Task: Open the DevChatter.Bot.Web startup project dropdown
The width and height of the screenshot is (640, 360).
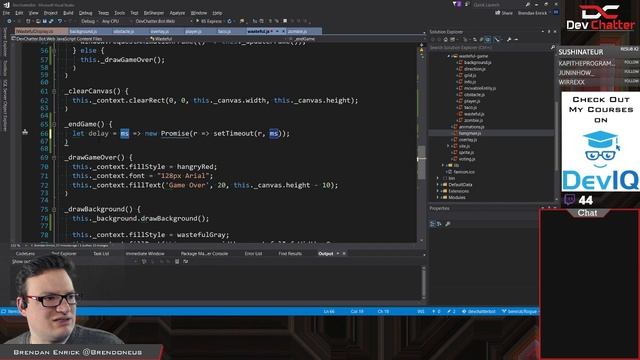Action: pyautogui.click(x=163, y=21)
